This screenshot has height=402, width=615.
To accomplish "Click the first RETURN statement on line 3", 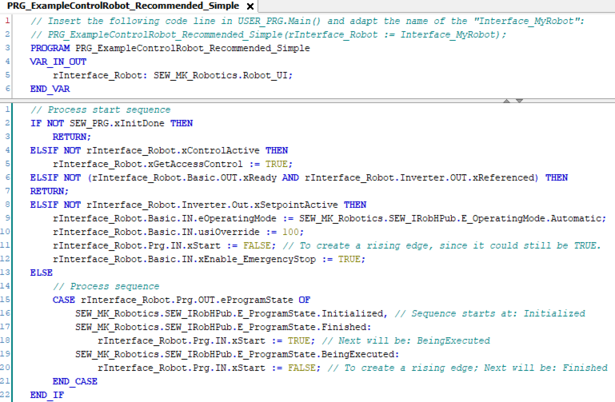I will 71,136.
